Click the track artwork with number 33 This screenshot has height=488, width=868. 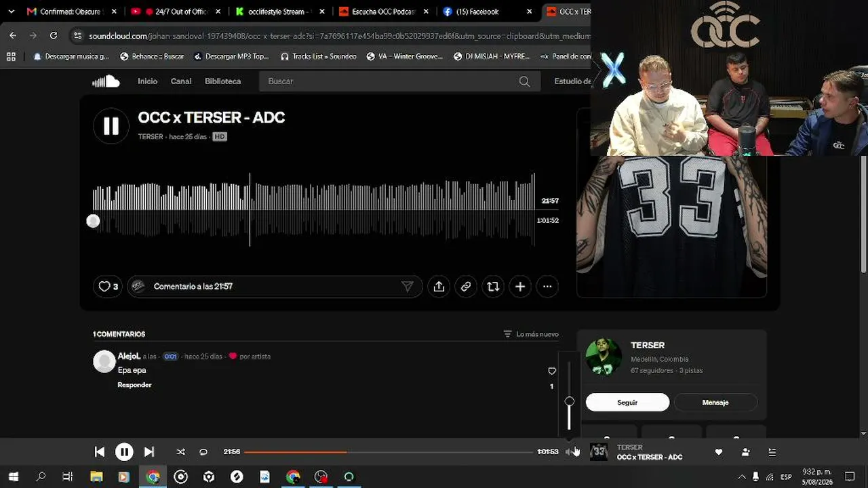(x=671, y=226)
